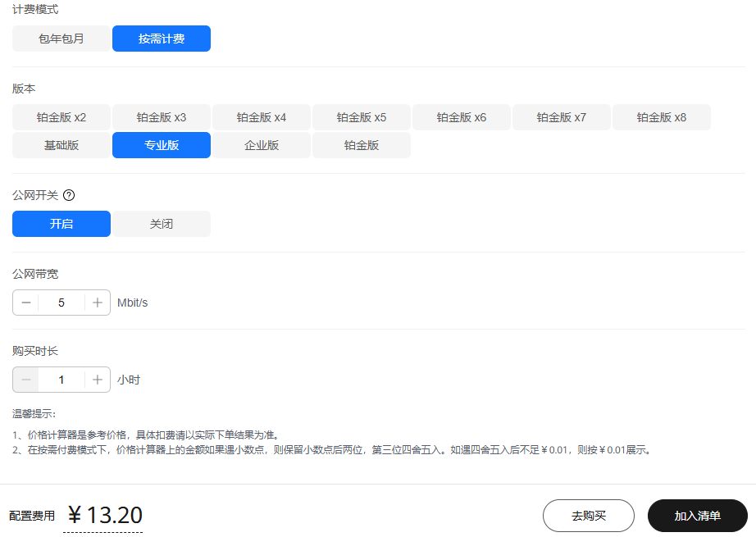Screen dimensions: 756x537
Task: Turn public network switch to 开启
Action: point(61,224)
